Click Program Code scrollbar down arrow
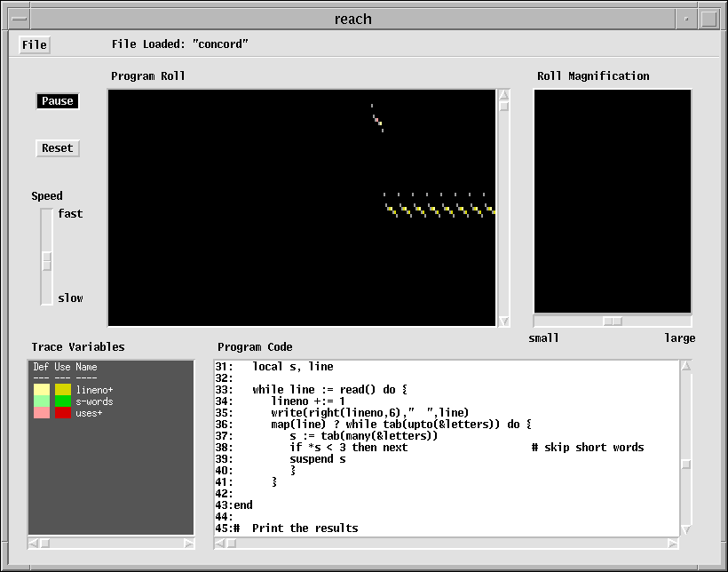The image size is (728, 572). tap(685, 530)
